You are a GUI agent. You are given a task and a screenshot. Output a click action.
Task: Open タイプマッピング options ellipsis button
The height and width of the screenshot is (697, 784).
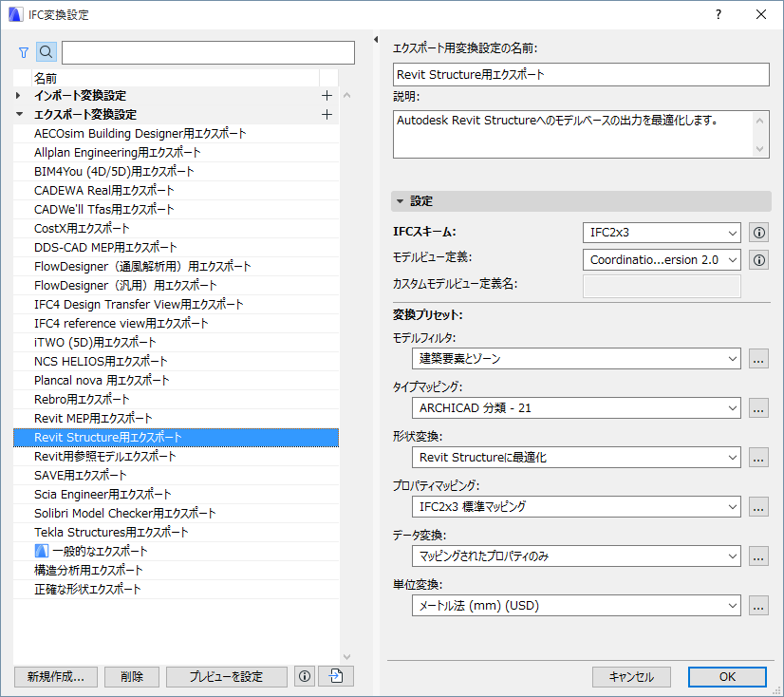[758, 408]
